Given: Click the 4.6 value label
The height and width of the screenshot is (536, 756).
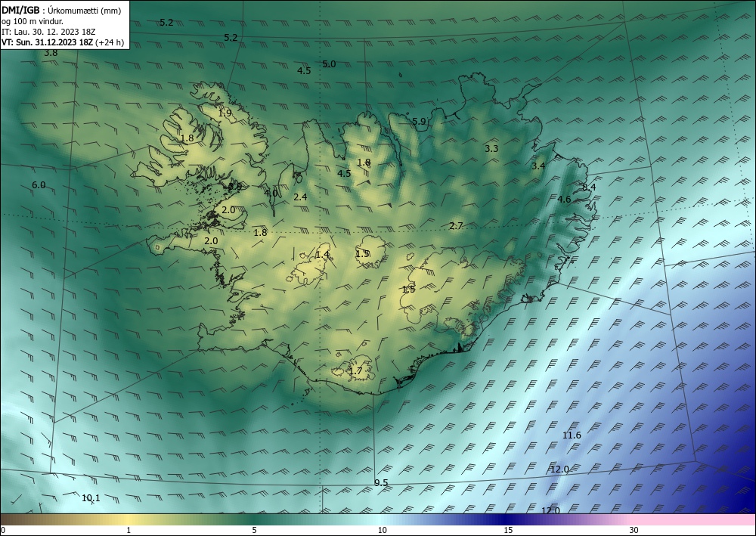Looking at the screenshot, I should pos(564,199).
